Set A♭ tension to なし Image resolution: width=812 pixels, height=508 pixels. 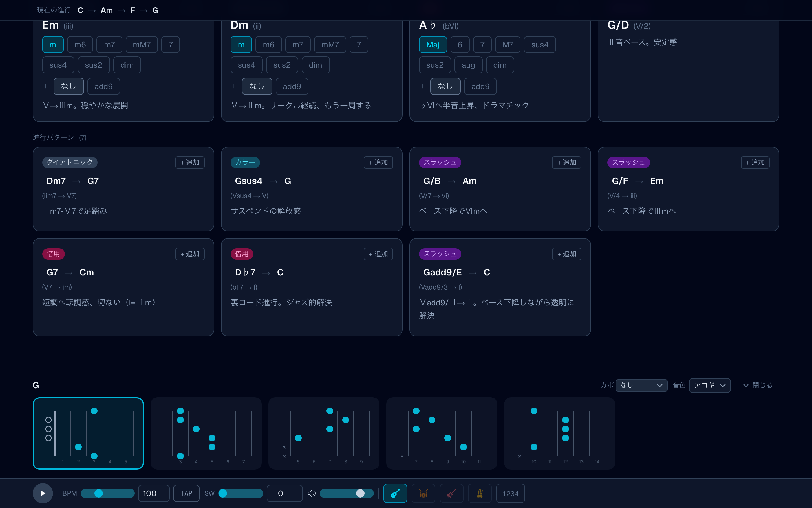[445, 86]
